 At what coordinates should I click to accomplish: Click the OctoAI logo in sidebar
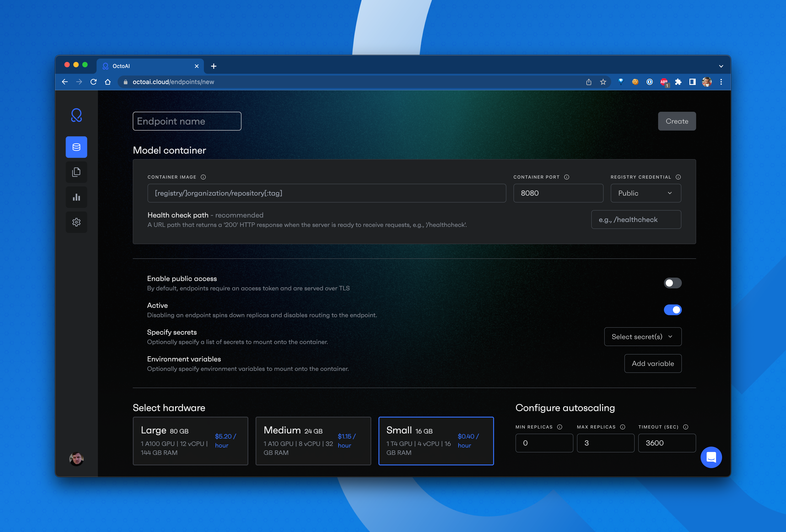click(x=76, y=115)
